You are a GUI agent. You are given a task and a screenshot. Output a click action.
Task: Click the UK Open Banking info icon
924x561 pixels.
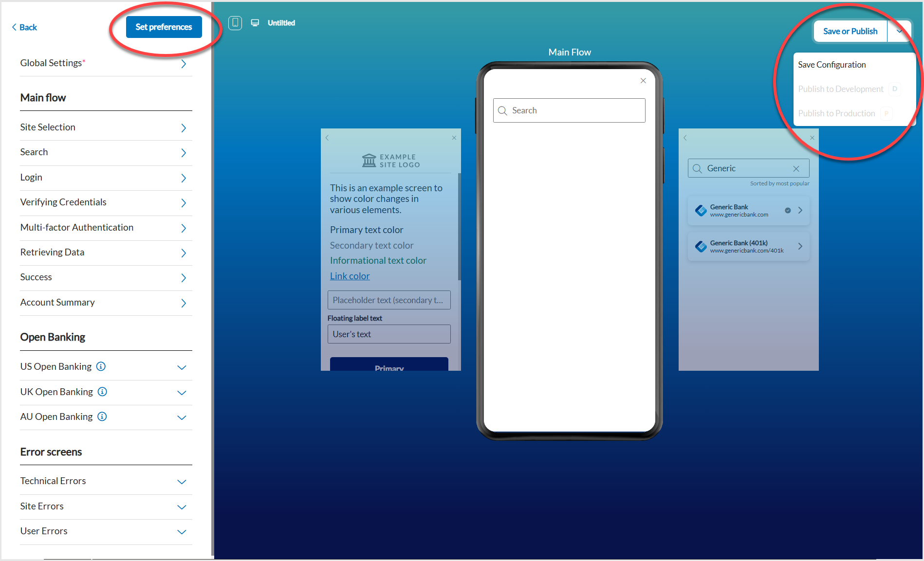[102, 392]
